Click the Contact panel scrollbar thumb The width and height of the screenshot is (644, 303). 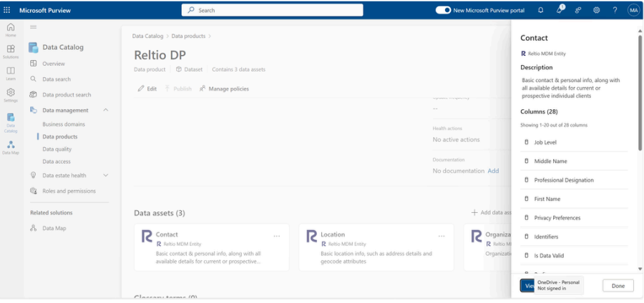pyautogui.click(x=640, y=92)
